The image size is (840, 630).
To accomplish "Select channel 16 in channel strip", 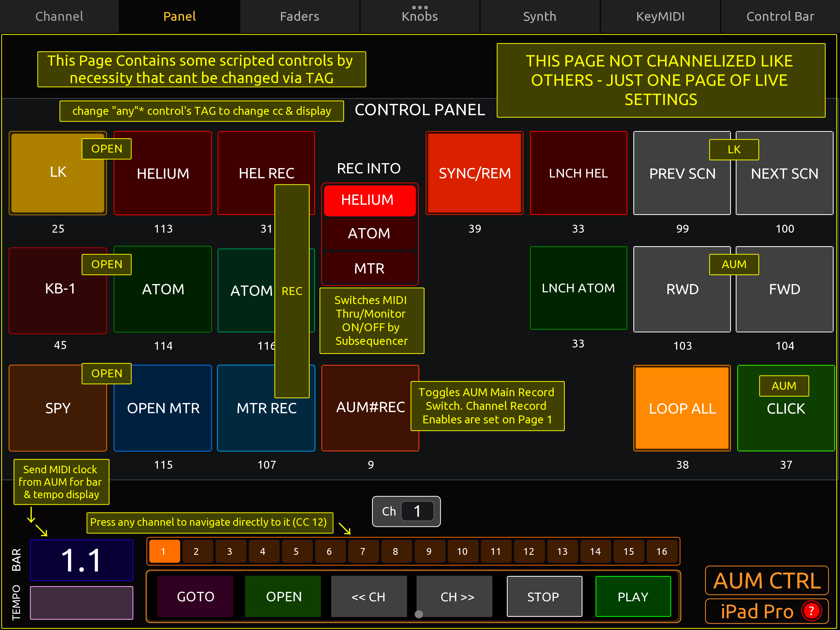I will (662, 551).
